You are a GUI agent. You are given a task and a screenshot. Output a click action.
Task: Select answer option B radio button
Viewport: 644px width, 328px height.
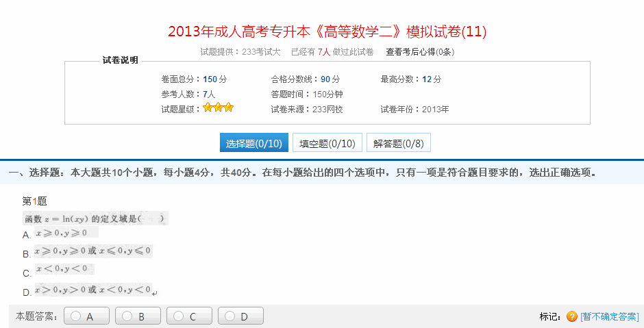127,316
